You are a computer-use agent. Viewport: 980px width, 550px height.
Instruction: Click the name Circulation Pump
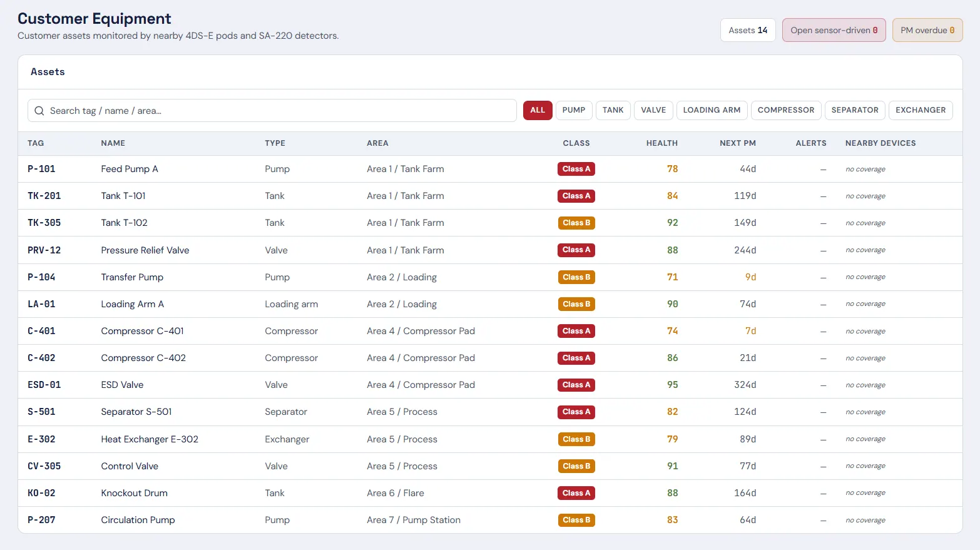point(138,520)
